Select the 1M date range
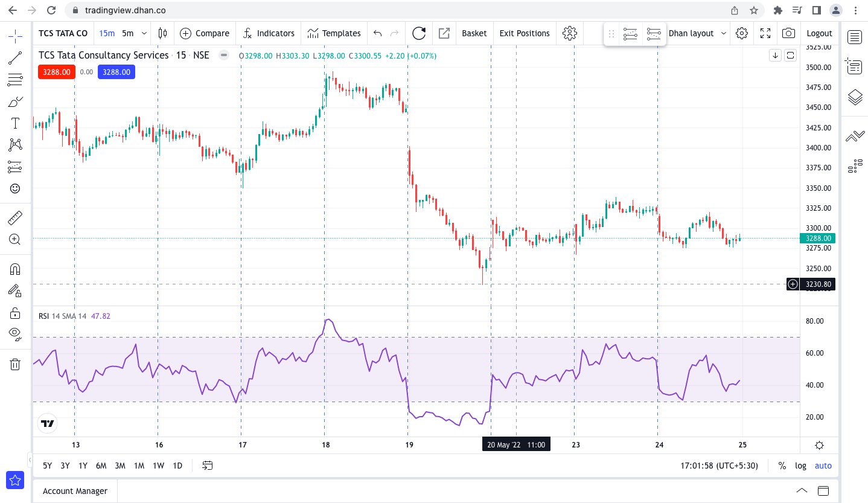Screen dimensions: 868x503 [139, 466]
